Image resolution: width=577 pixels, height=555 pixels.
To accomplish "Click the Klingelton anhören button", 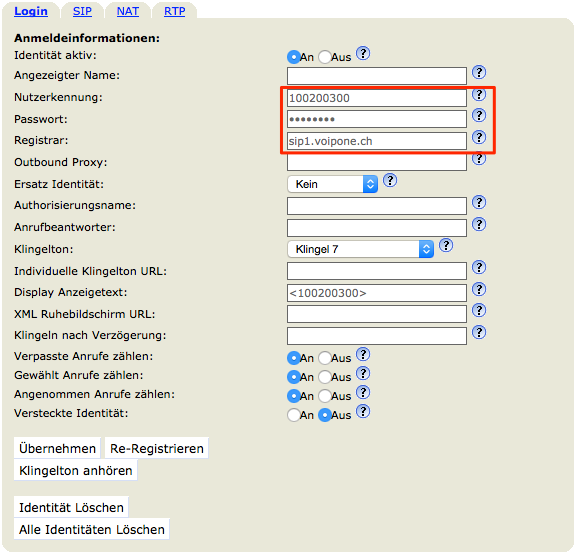I will [76, 470].
